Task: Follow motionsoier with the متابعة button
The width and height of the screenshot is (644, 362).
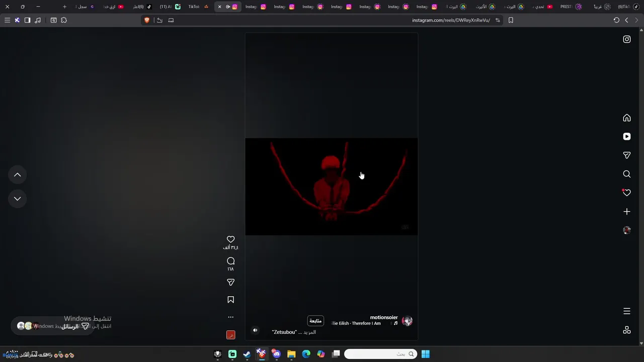Action: (x=315, y=321)
